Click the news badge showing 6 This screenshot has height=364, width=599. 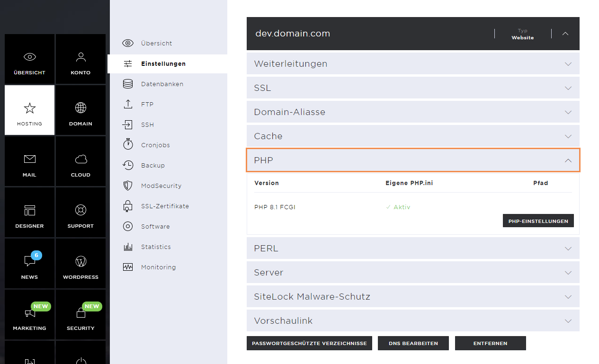[36, 256]
